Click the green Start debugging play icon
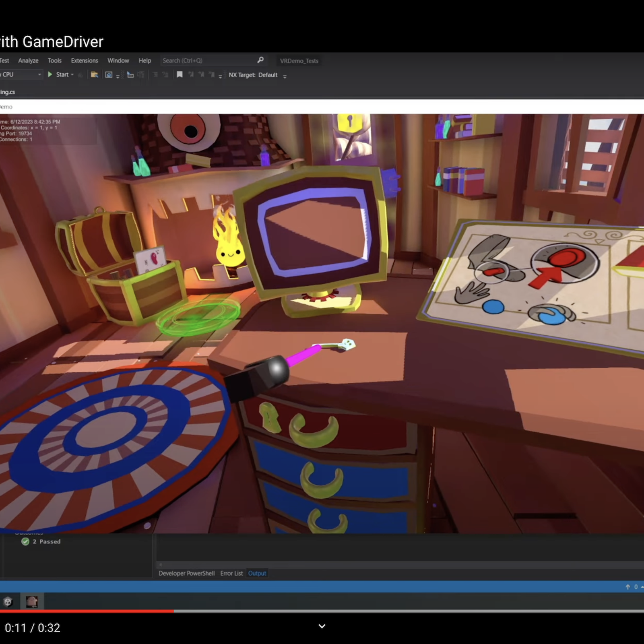644x644 pixels. coord(50,74)
